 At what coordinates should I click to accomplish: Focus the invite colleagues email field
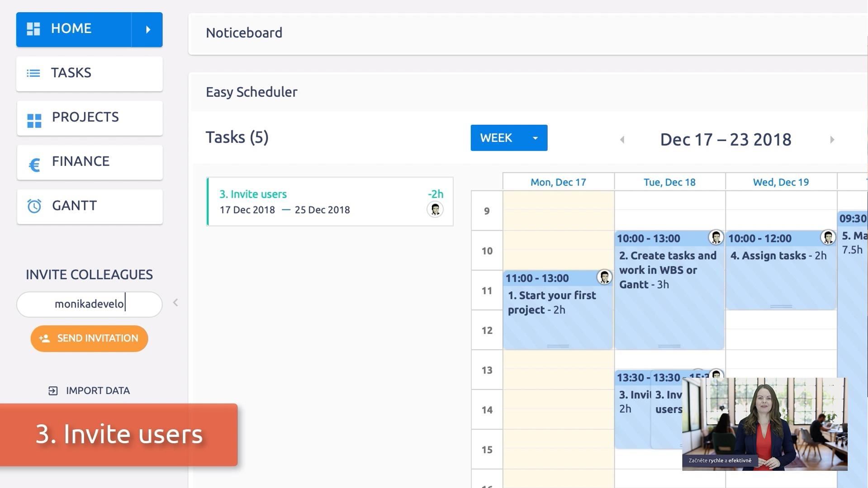click(90, 304)
